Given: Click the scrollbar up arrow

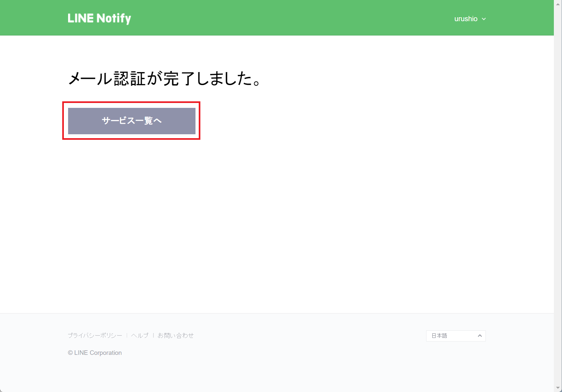Looking at the screenshot, I should (558, 4).
